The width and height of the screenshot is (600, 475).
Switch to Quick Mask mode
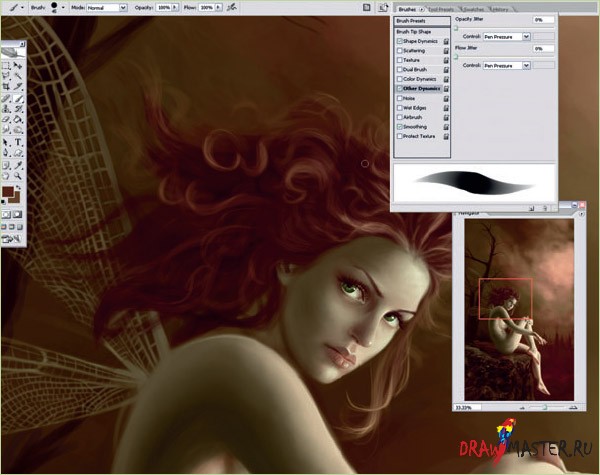tap(18, 214)
